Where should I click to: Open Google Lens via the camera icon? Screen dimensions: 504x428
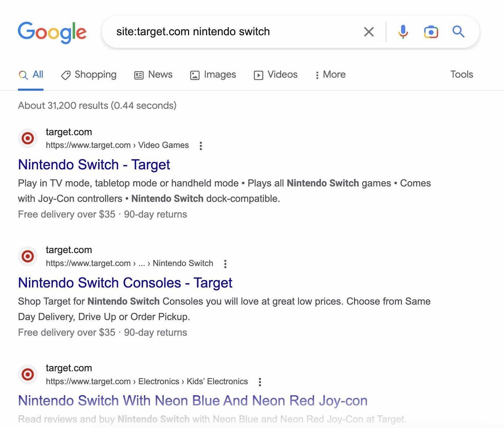point(431,31)
